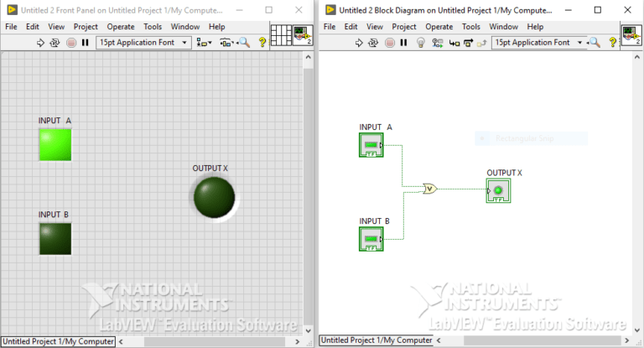Maximize the Block Diagram window
This screenshot has width=644, height=348.
[598, 10]
